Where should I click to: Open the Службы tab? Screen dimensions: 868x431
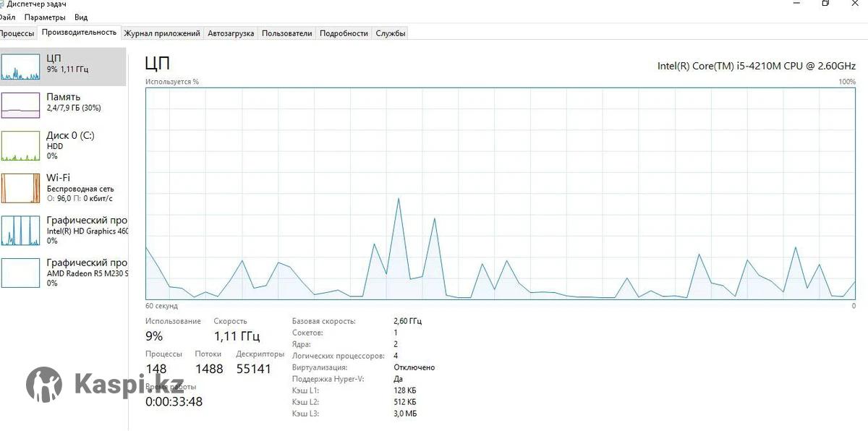(x=390, y=33)
